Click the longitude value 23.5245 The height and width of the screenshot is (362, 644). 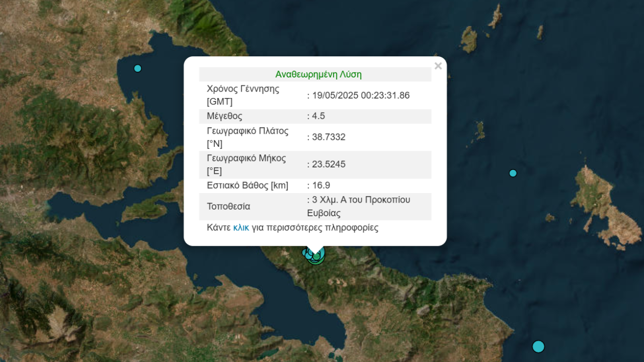pos(328,164)
